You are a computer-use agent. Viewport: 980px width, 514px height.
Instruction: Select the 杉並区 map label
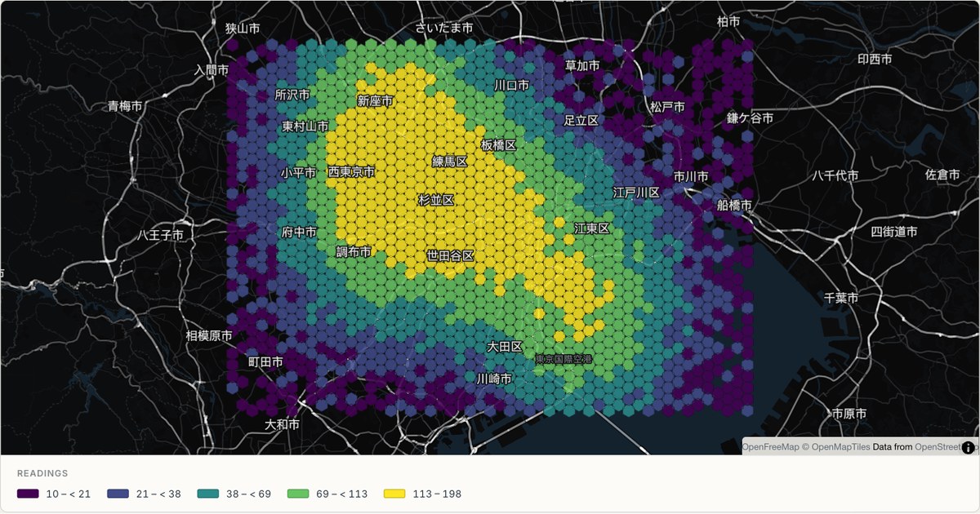436,200
